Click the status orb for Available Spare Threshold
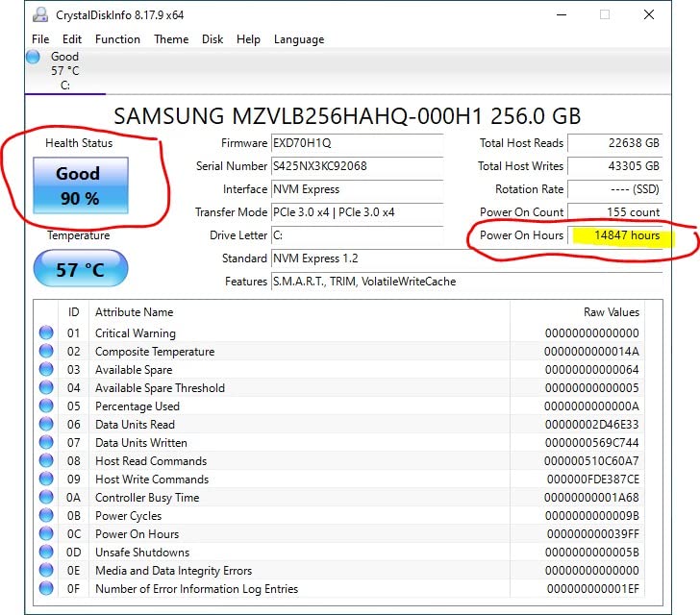700x615 pixels. pos(46,387)
